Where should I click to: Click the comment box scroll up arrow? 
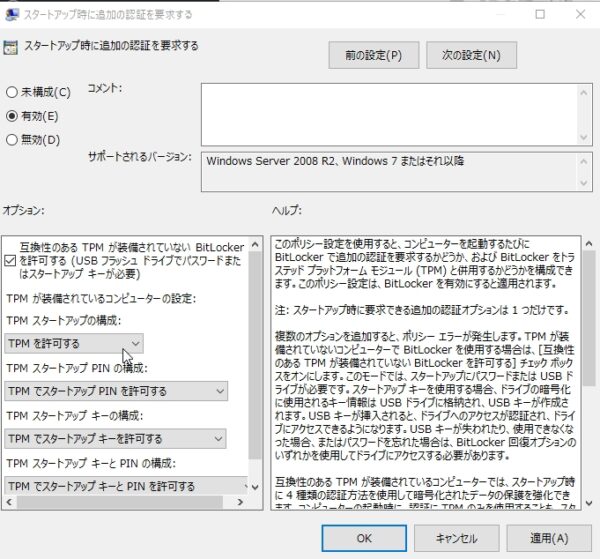[x=584, y=93]
